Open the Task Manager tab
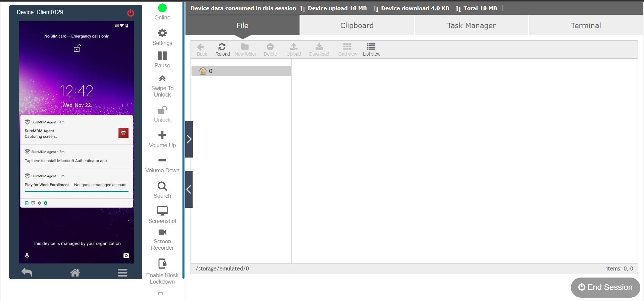644x301 pixels. (x=471, y=25)
